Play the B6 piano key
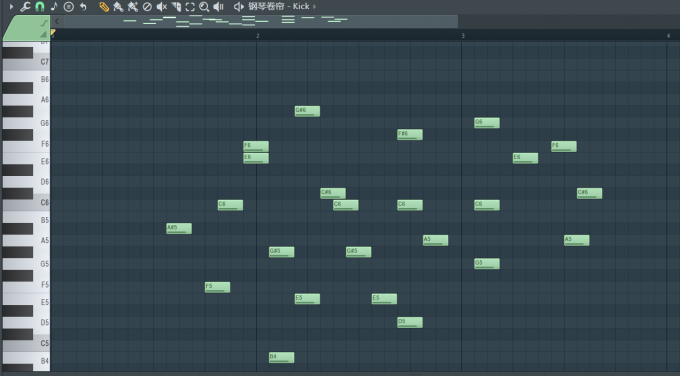The image size is (680, 376). tap(41, 79)
